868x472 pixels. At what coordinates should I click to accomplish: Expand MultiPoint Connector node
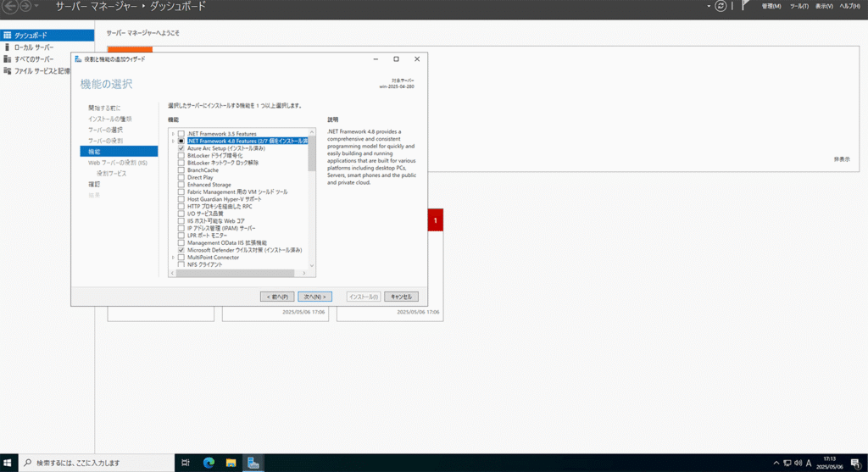(x=173, y=258)
